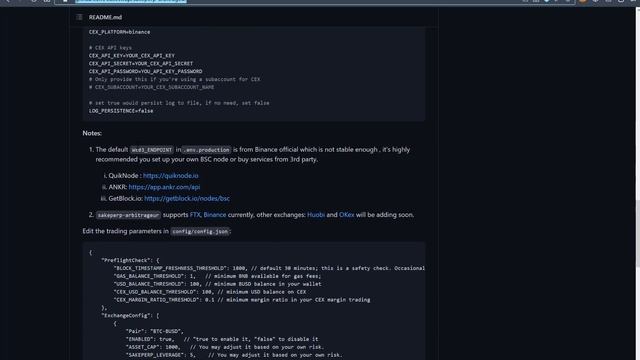Click the CEX_PLATFORM=binance line
The image size is (640, 360).
pyautogui.click(x=119, y=32)
